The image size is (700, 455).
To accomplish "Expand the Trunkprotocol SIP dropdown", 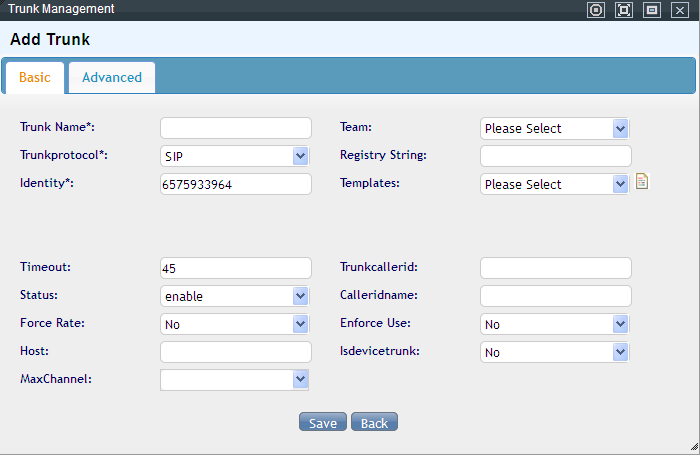I will point(235,156).
